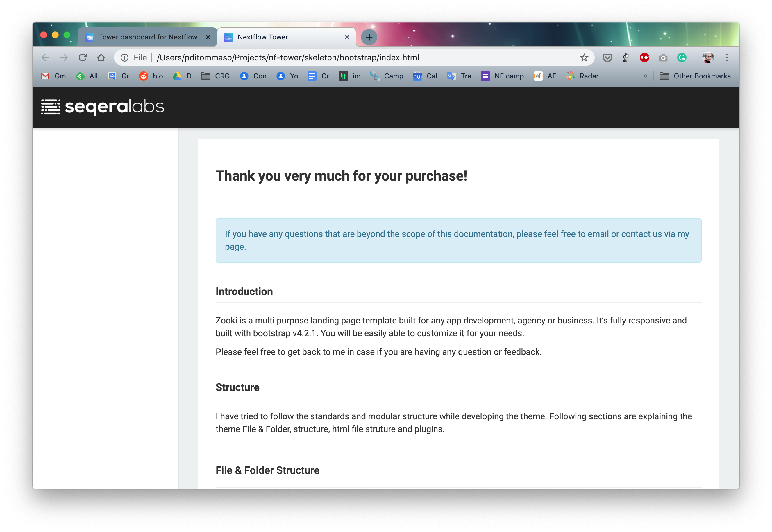772x532 pixels.
Task: Open the Grammarly extension icon
Action: (x=682, y=58)
